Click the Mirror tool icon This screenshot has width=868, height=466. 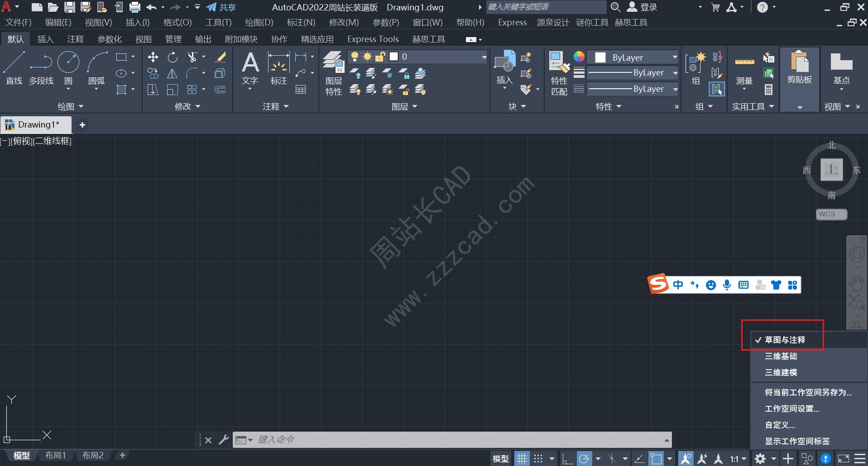tap(173, 73)
